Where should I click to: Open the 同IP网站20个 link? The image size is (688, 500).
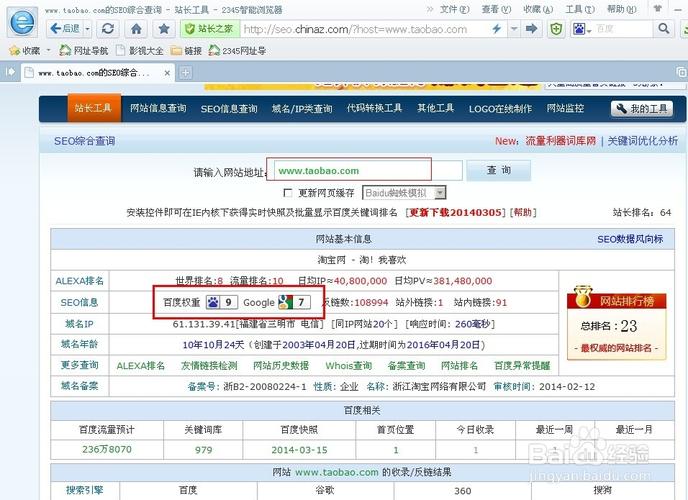pos(364,324)
